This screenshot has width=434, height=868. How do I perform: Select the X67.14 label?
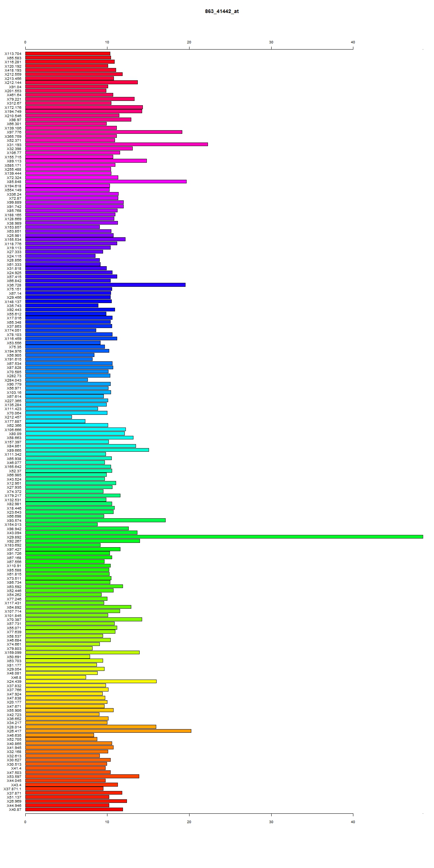(15, 293)
